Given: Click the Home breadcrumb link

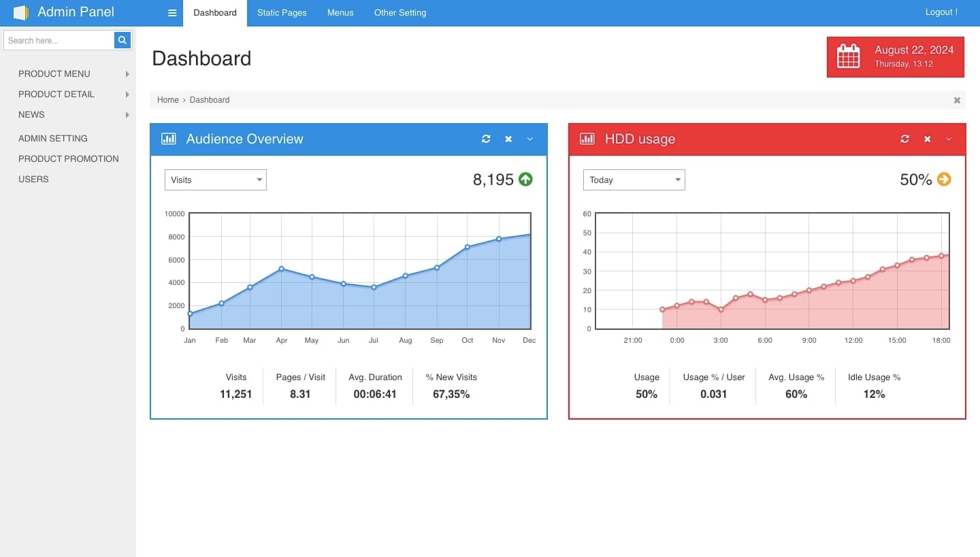Looking at the screenshot, I should (167, 100).
